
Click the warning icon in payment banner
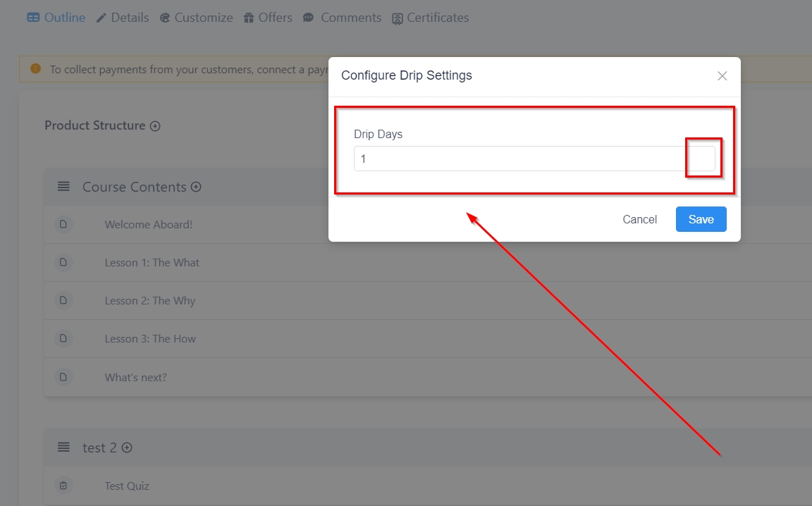(x=35, y=69)
